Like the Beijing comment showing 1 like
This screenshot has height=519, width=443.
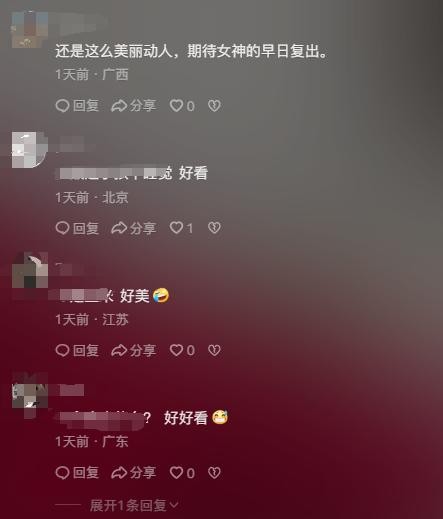pos(181,228)
